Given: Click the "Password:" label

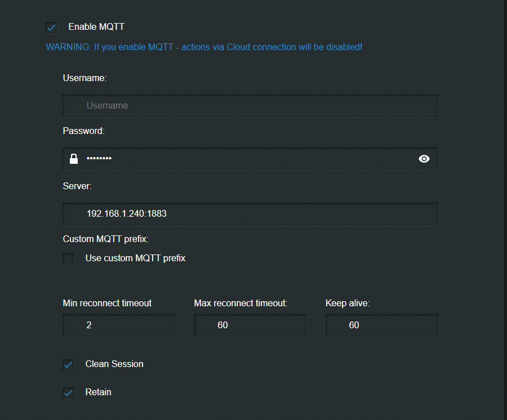Looking at the screenshot, I should pyautogui.click(x=84, y=131).
